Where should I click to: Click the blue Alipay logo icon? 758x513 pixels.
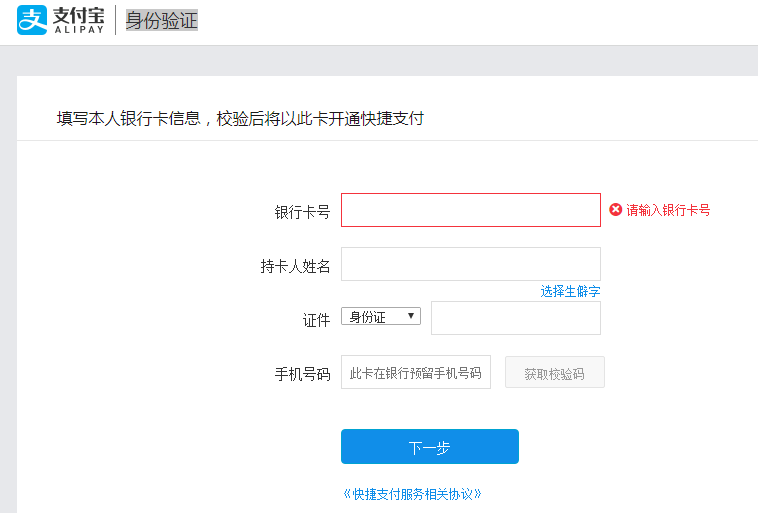[x=32, y=20]
